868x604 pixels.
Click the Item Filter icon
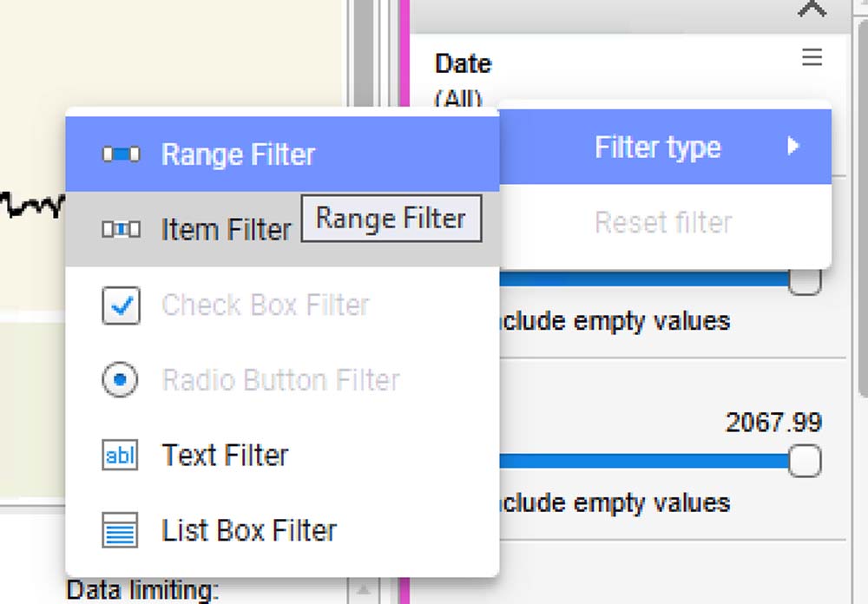121,230
